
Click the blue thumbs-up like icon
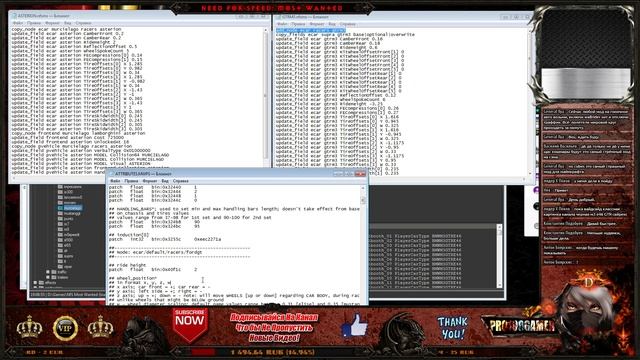coord(355,325)
